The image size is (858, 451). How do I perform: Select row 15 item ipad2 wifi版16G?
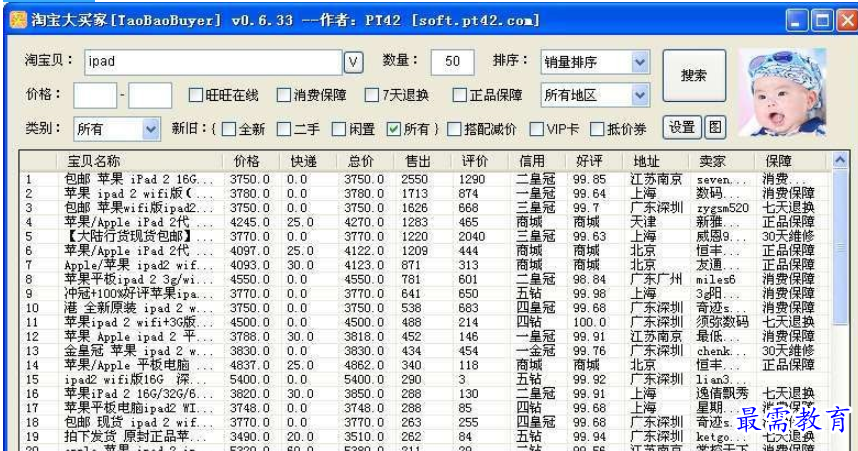[138, 379]
